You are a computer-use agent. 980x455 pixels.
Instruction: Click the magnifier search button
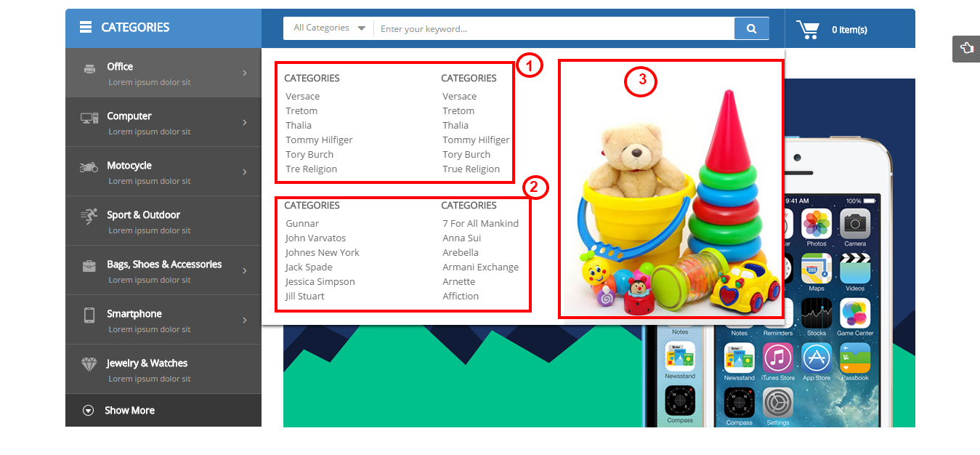[x=751, y=28]
